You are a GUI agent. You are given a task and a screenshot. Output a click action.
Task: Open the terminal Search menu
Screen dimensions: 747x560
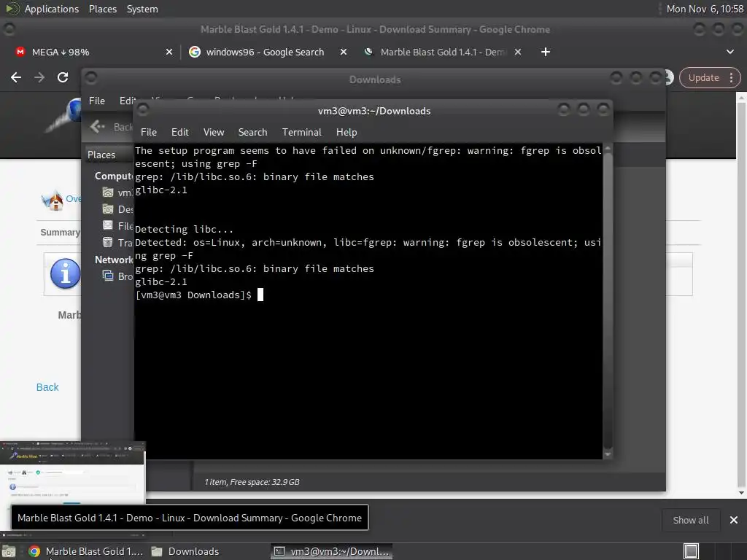click(252, 133)
